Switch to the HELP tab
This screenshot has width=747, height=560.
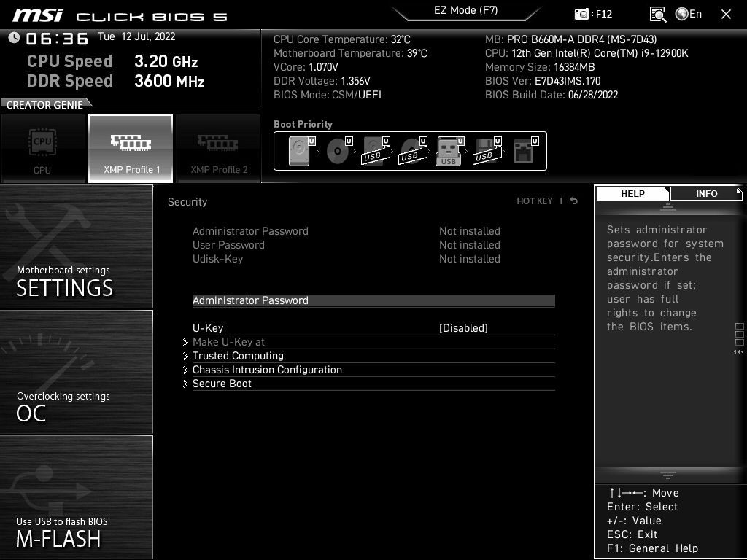(632, 193)
